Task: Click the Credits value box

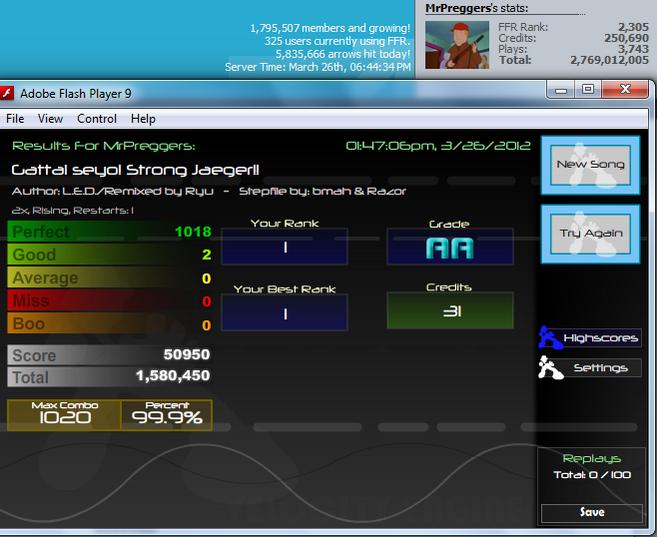Action: (x=450, y=310)
